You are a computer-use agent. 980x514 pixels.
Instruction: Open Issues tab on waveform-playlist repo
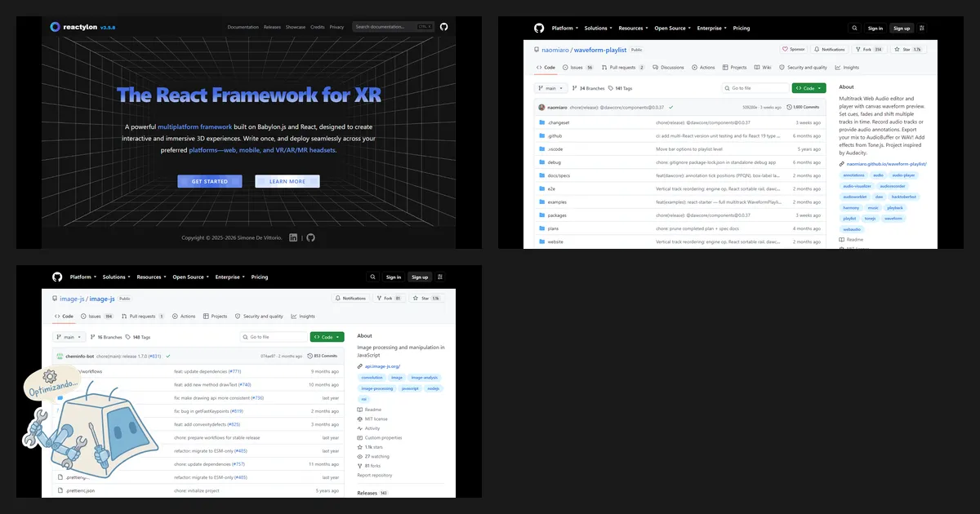[578, 68]
